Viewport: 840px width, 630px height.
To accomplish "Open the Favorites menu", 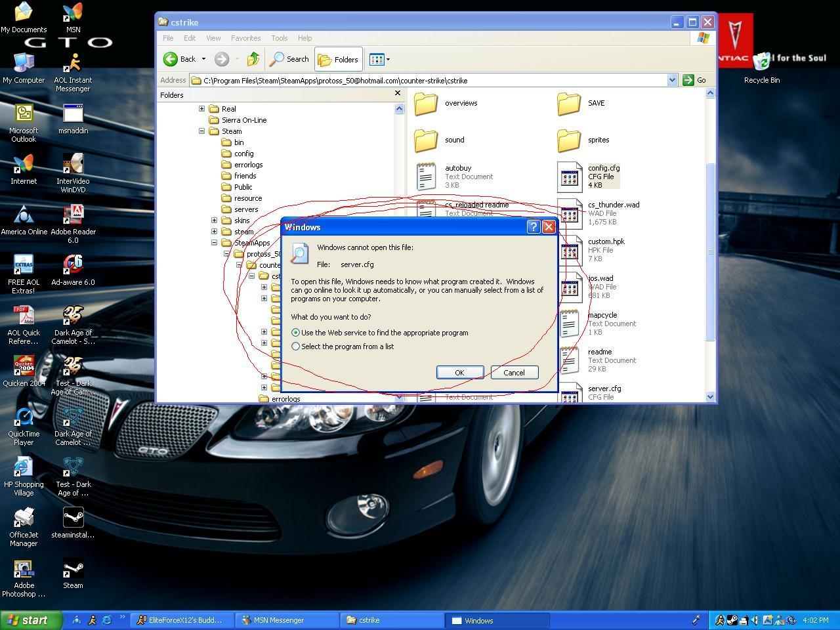I will coord(245,38).
